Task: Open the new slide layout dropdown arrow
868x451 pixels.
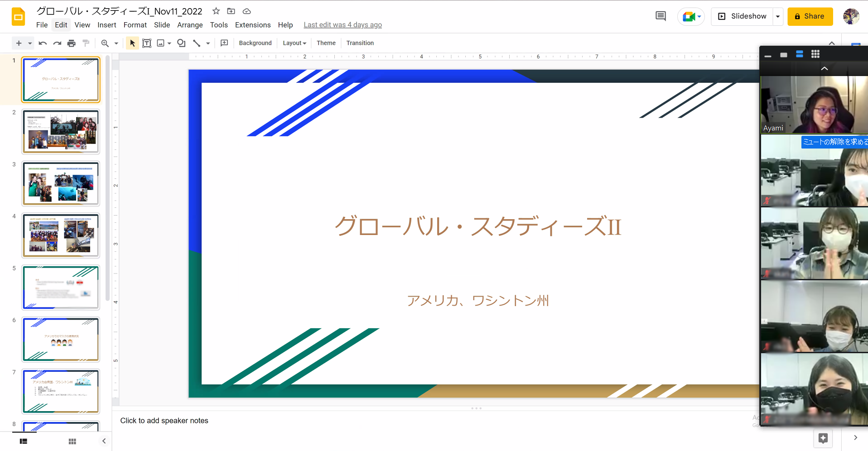Action: pyautogui.click(x=30, y=43)
